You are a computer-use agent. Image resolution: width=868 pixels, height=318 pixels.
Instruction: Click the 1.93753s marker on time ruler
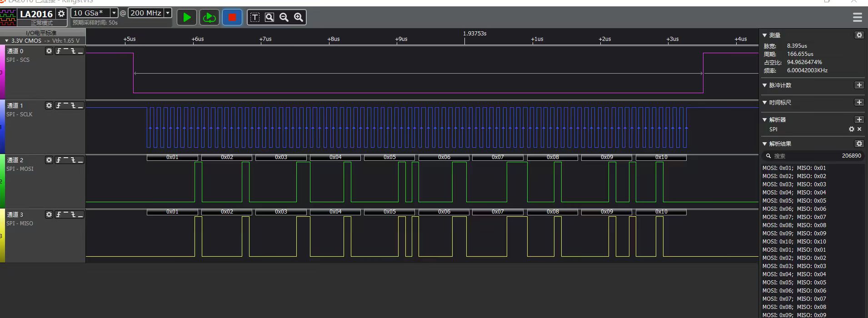pyautogui.click(x=474, y=34)
